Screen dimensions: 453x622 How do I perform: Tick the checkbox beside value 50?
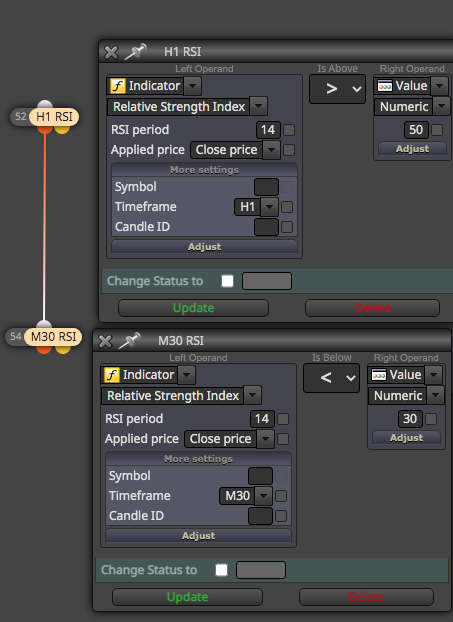coord(437,130)
